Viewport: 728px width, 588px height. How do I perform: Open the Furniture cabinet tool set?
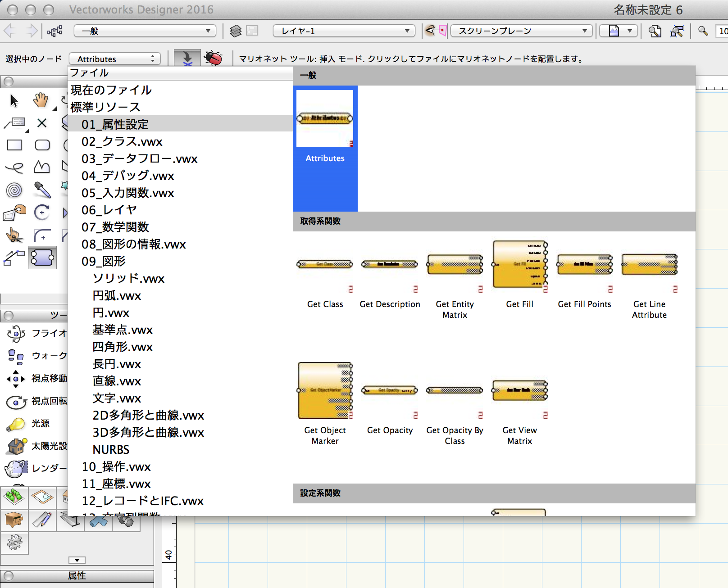[14, 520]
